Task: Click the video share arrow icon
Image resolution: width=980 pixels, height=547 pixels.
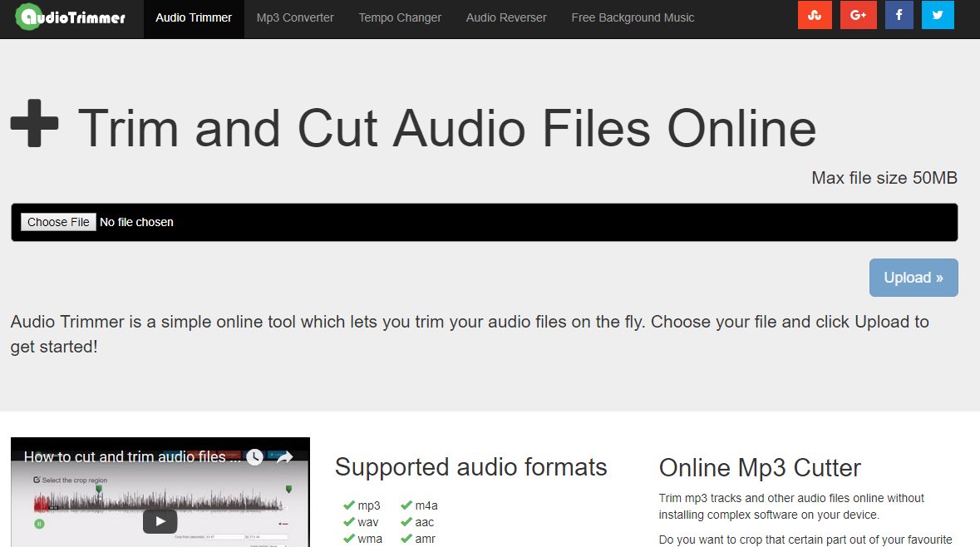Action: (284, 456)
